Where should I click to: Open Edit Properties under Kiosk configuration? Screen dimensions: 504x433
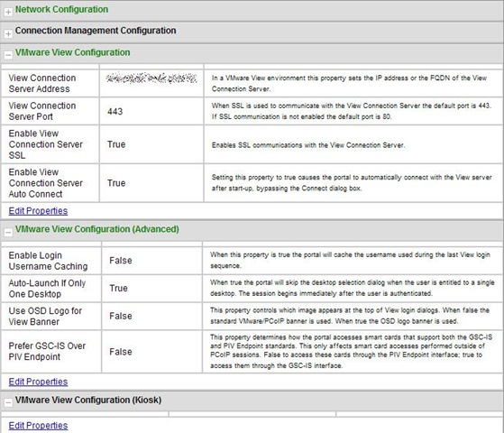pos(38,425)
